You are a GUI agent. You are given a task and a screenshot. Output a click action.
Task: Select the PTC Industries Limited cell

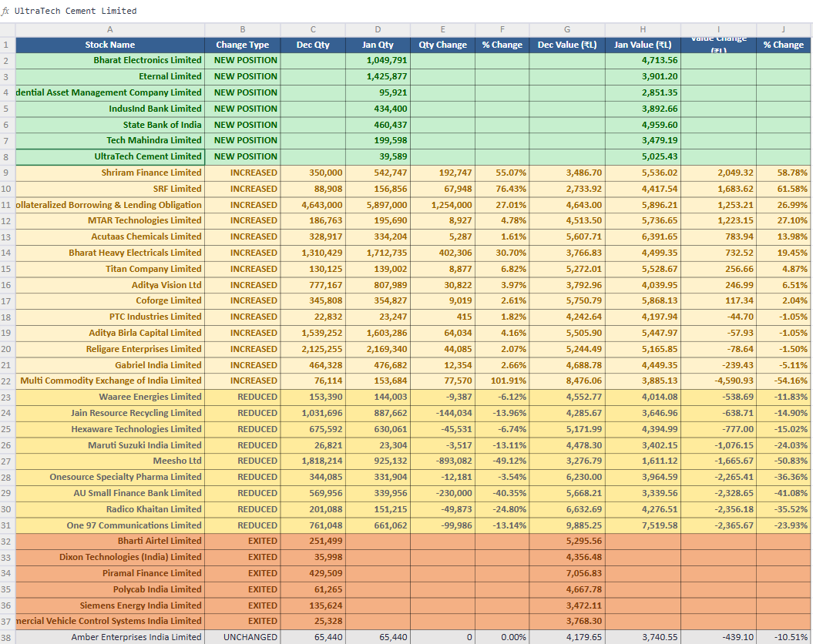110,317
